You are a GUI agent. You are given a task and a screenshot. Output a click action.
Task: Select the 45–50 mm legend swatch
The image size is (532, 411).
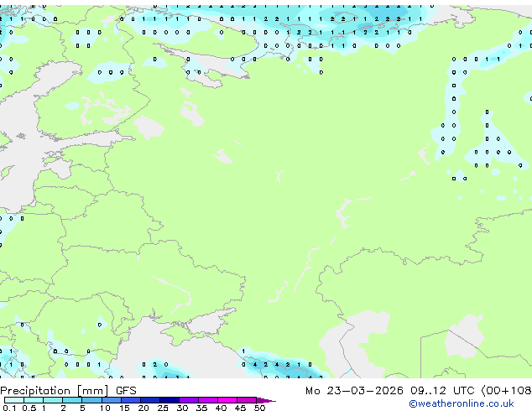(247, 400)
